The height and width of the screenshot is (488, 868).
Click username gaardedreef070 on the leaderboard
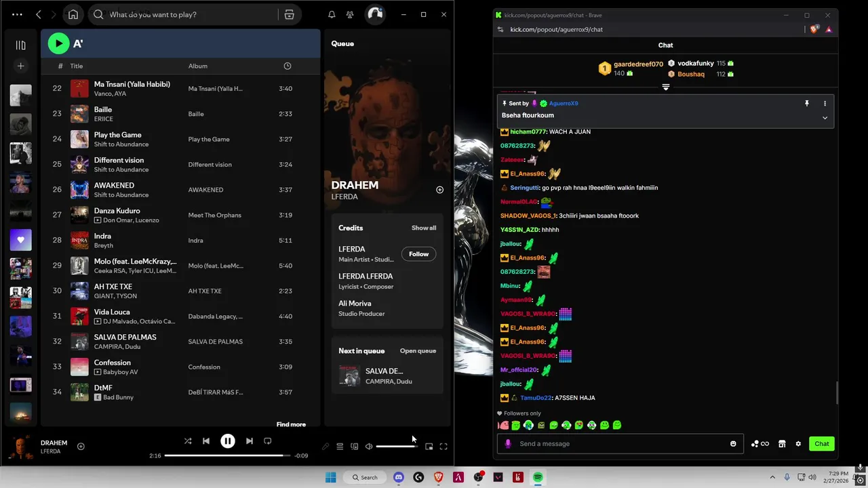click(638, 64)
